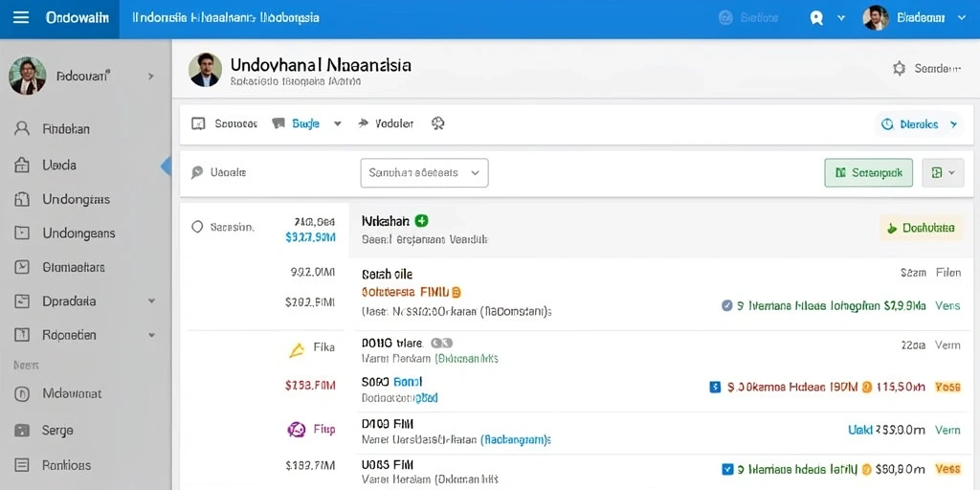Image resolution: width=980 pixels, height=490 pixels.
Task: Click the lock icon next to Uecla
Action: tap(22, 165)
